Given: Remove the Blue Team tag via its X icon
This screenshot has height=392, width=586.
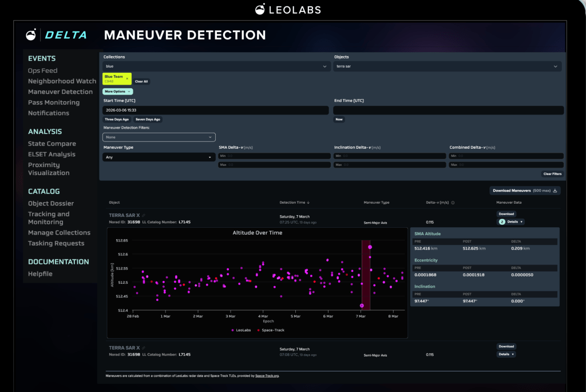Looking at the screenshot, I should [x=127, y=78].
